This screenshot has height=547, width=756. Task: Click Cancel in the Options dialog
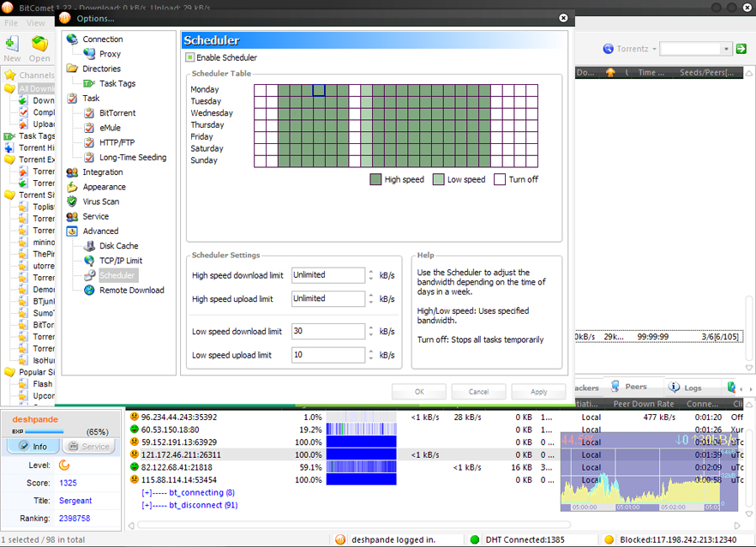[x=479, y=392]
